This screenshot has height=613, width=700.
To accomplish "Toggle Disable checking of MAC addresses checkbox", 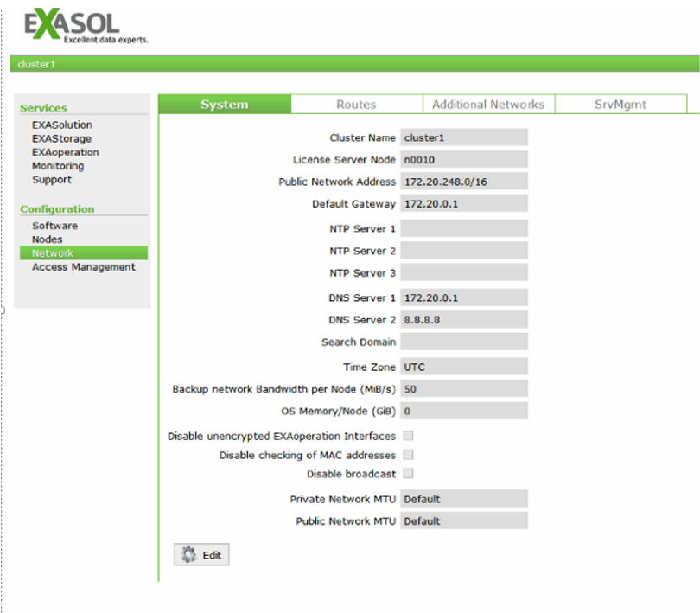I will coord(408,455).
